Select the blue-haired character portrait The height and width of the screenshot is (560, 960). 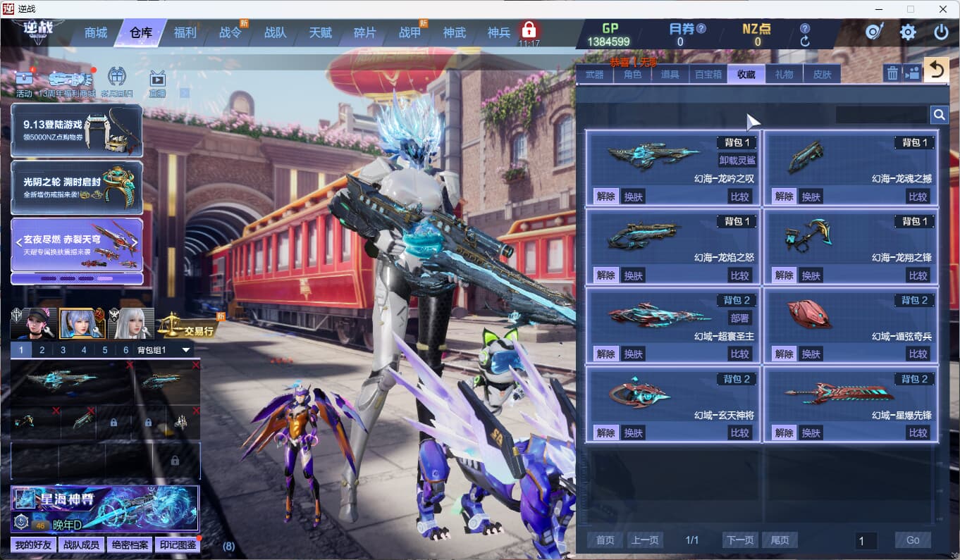coord(82,324)
